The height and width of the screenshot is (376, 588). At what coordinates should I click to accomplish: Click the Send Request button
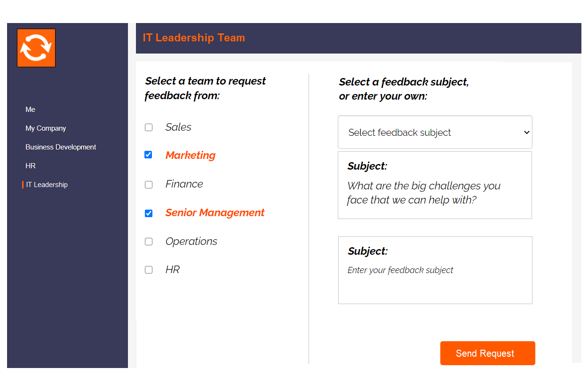click(x=488, y=353)
